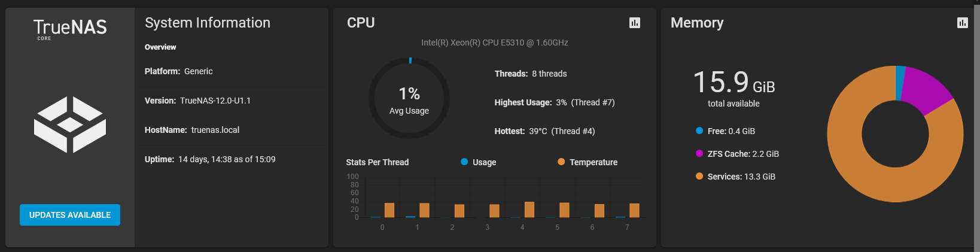
Task: Click the Services memory legend dot
Action: [699, 176]
